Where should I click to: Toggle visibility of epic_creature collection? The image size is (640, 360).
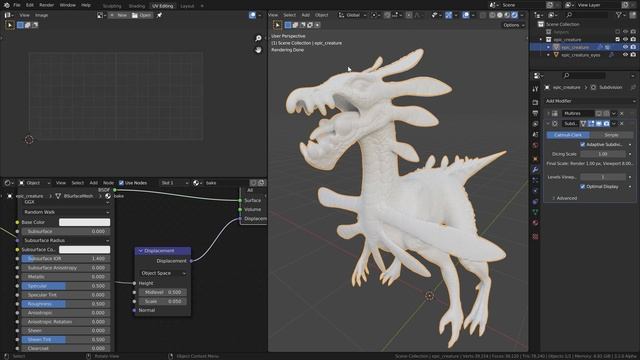point(625,40)
